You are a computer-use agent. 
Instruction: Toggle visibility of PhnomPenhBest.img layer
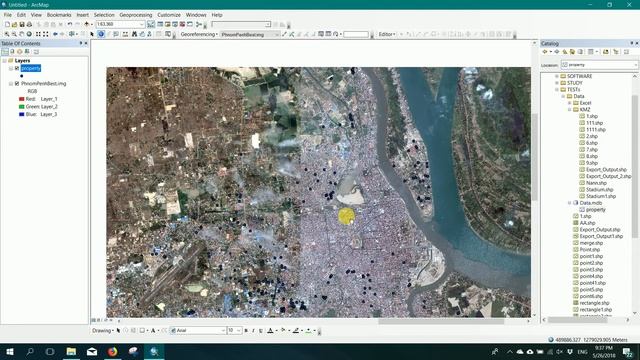(17, 83)
